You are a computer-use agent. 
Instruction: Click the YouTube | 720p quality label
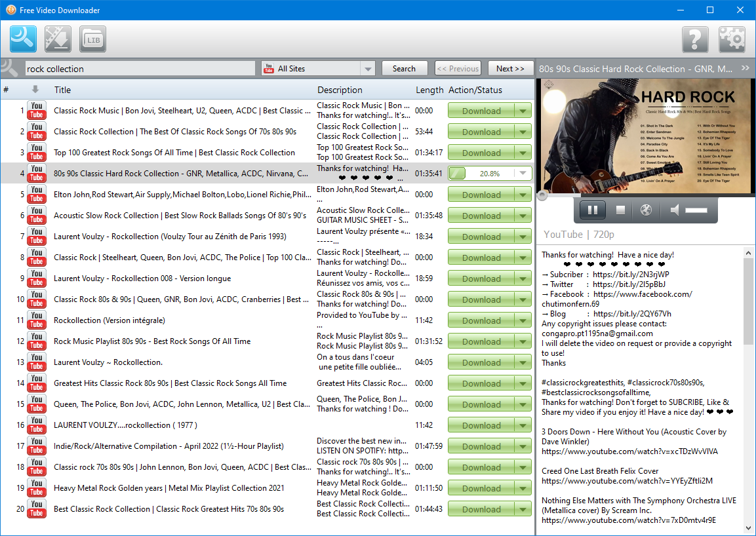(578, 235)
